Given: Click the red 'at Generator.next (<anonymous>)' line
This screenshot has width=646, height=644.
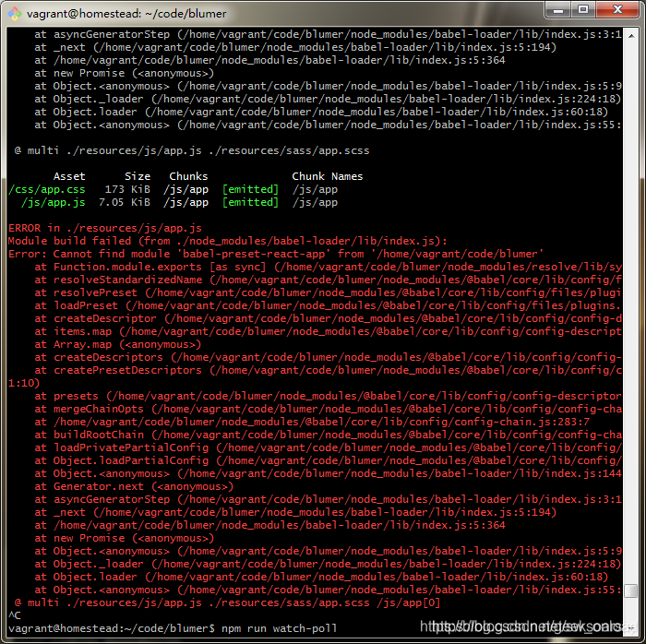Looking at the screenshot, I should (x=134, y=486).
